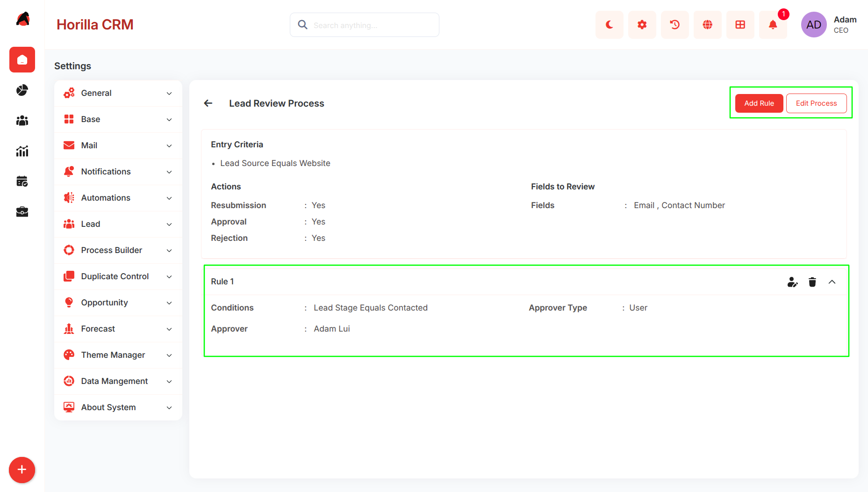Toggle dark mode with the moon icon
This screenshot has width=868, height=492.
pos(609,25)
